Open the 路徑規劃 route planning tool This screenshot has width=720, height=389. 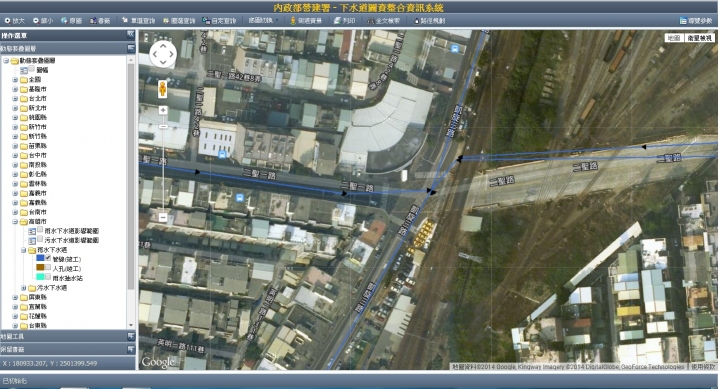(x=429, y=21)
